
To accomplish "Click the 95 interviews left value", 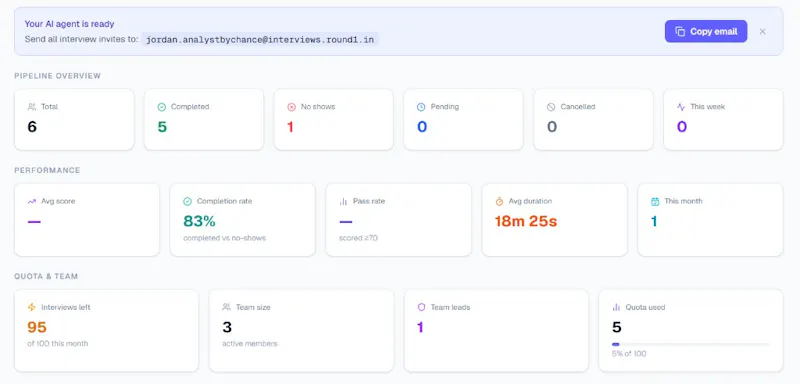I will (x=37, y=327).
